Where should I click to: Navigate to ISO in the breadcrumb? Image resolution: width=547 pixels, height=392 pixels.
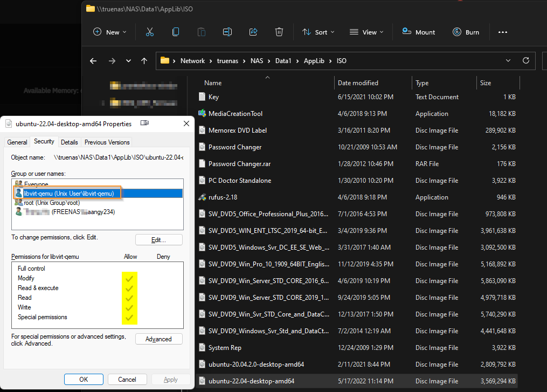click(x=342, y=61)
